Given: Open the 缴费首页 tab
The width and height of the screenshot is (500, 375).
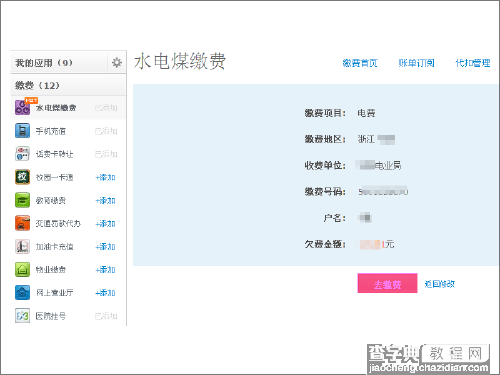Looking at the screenshot, I should click(x=360, y=63).
